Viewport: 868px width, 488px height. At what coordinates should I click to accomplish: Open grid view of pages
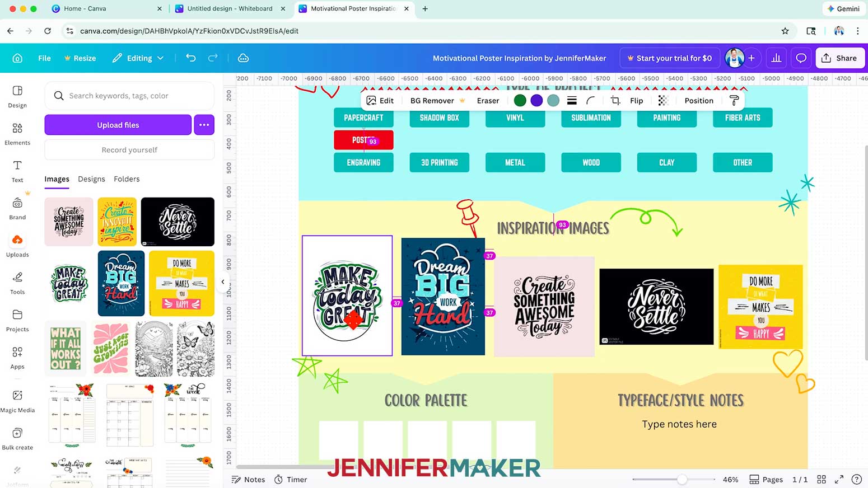(822, 480)
